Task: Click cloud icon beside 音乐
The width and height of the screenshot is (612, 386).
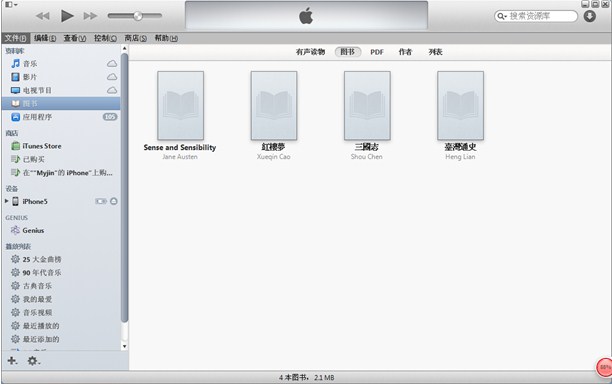Action: coord(112,64)
